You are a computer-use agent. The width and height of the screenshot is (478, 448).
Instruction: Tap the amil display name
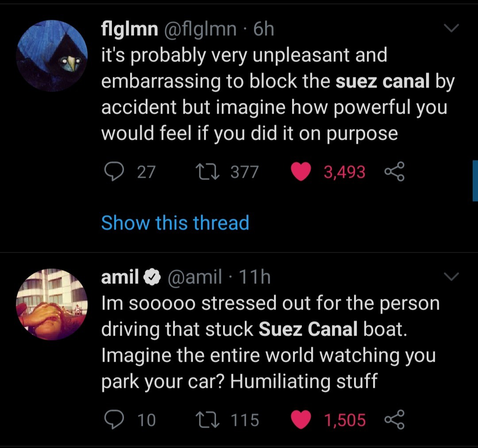[x=120, y=277]
